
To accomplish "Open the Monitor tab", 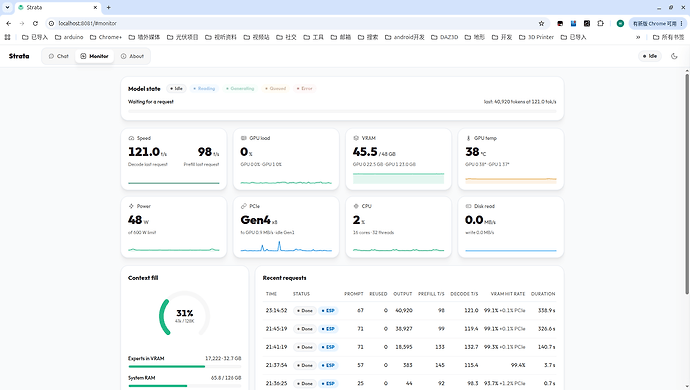I will click(94, 56).
